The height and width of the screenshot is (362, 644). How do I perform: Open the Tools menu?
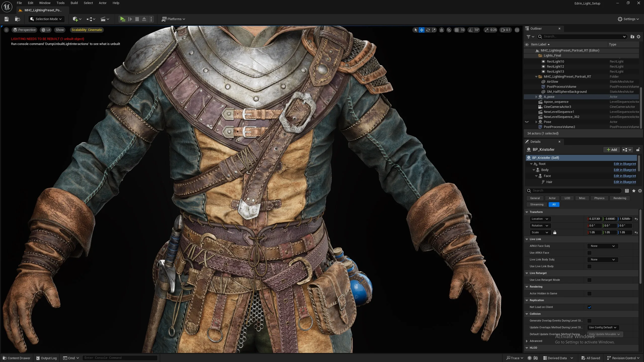point(60,3)
